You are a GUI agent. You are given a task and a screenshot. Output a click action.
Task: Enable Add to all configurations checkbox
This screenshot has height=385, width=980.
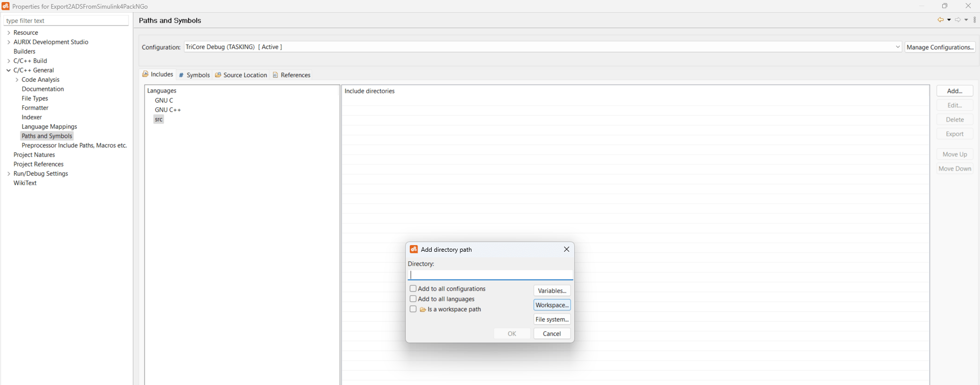pos(413,288)
